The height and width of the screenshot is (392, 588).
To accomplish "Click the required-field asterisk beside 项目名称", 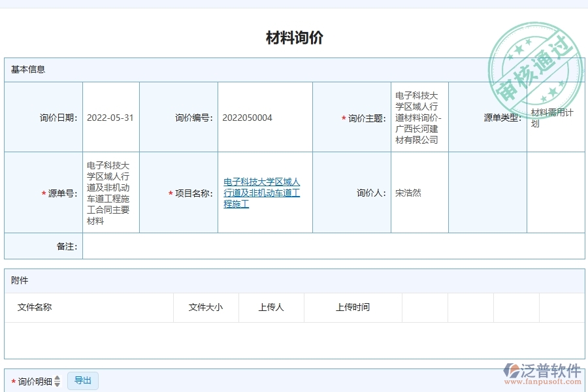I will click(x=170, y=192).
